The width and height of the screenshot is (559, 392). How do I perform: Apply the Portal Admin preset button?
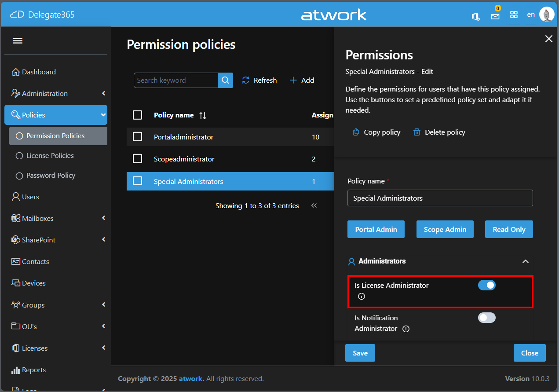[376, 229]
